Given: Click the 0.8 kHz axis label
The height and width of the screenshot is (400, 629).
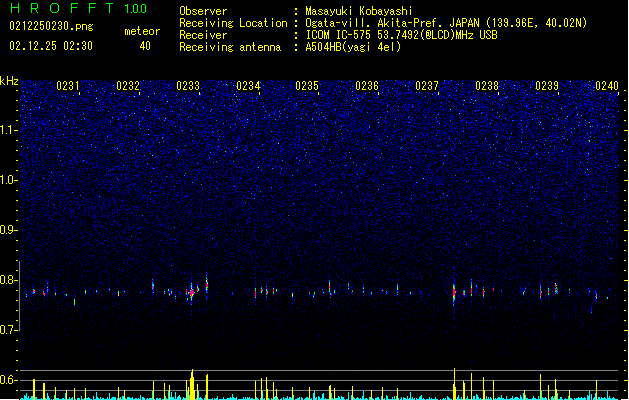Looking at the screenshot, I should click(x=8, y=280).
